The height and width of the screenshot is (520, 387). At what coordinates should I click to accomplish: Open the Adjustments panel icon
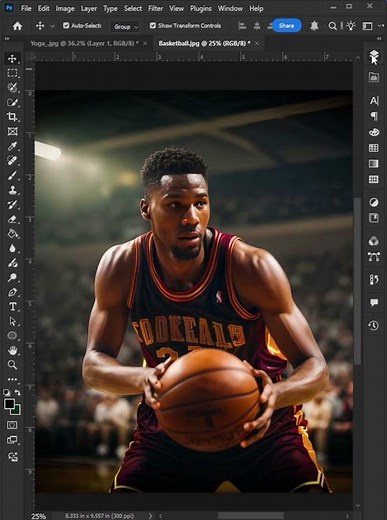[x=374, y=202]
